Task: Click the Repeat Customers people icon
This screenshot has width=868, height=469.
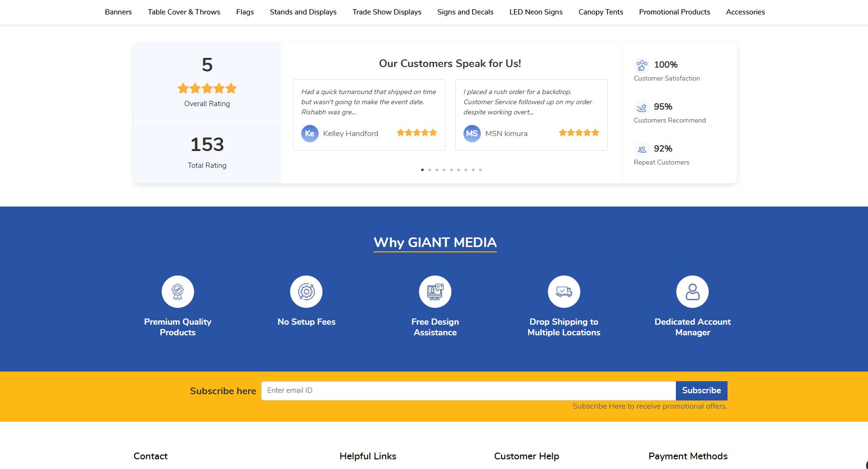Action: click(x=642, y=149)
